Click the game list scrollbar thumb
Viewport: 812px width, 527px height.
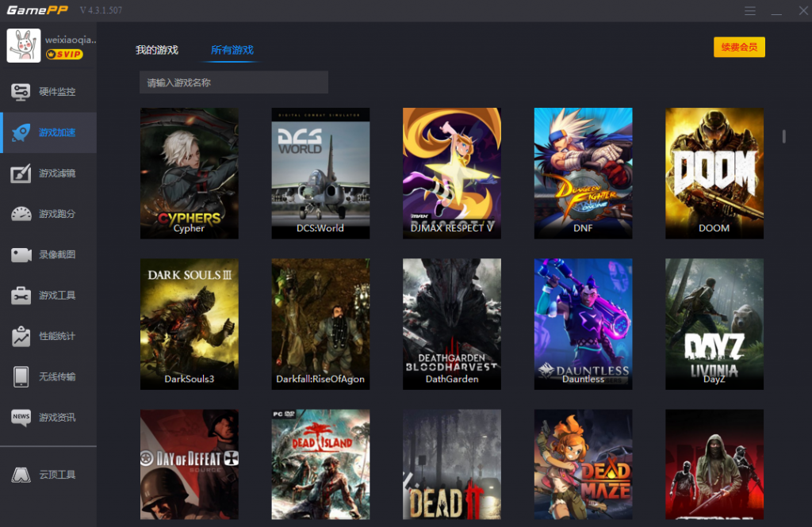pyautogui.click(x=784, y=136)
